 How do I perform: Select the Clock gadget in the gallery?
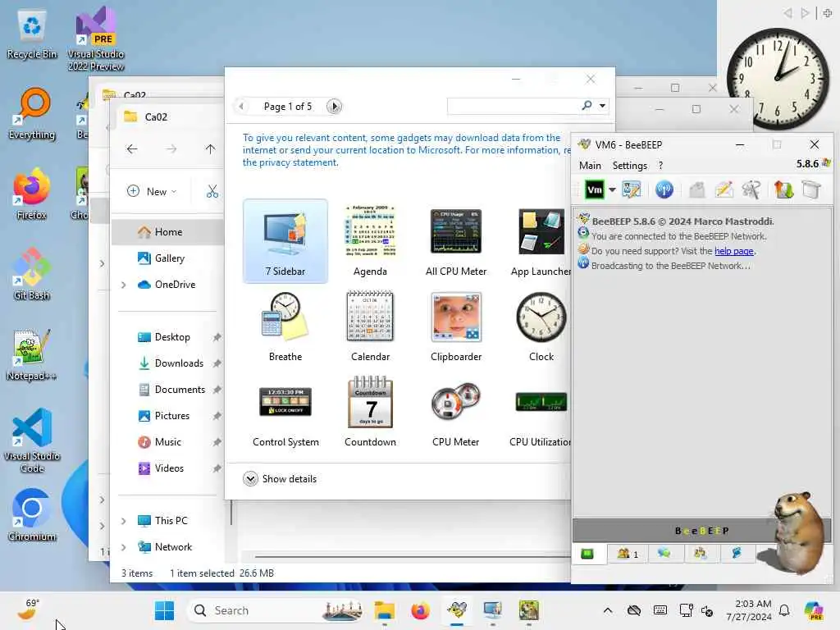click(541, 326)
